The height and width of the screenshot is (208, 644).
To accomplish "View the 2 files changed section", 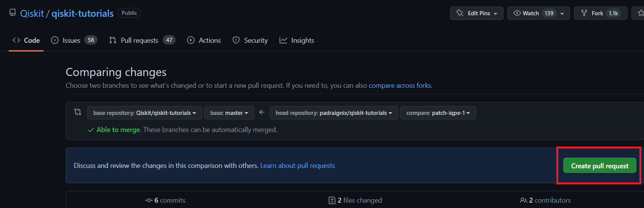I will point(355,200).
